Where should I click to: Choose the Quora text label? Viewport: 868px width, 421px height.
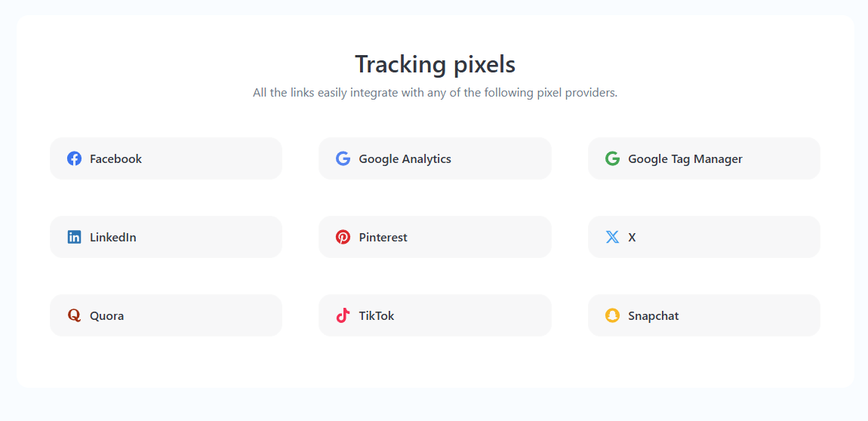point(106,315)
